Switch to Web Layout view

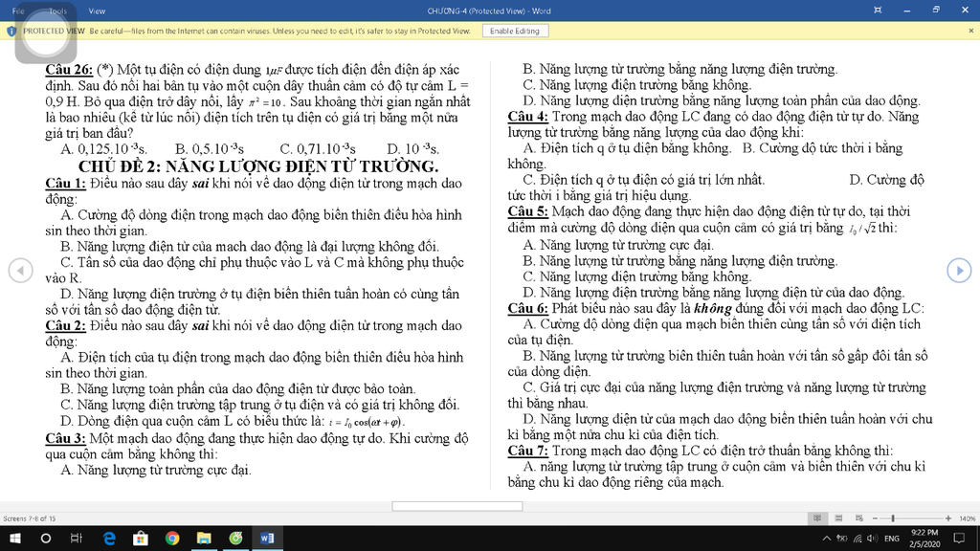[859, 518]
